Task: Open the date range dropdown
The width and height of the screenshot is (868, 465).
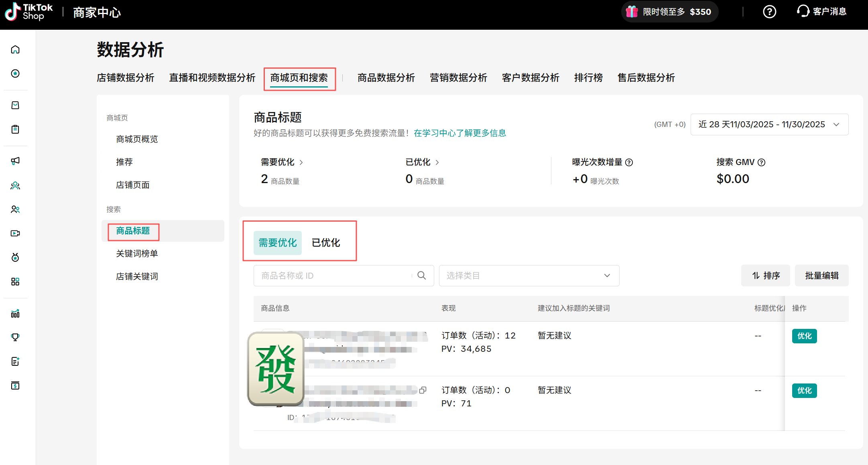Action: (769, 124)
